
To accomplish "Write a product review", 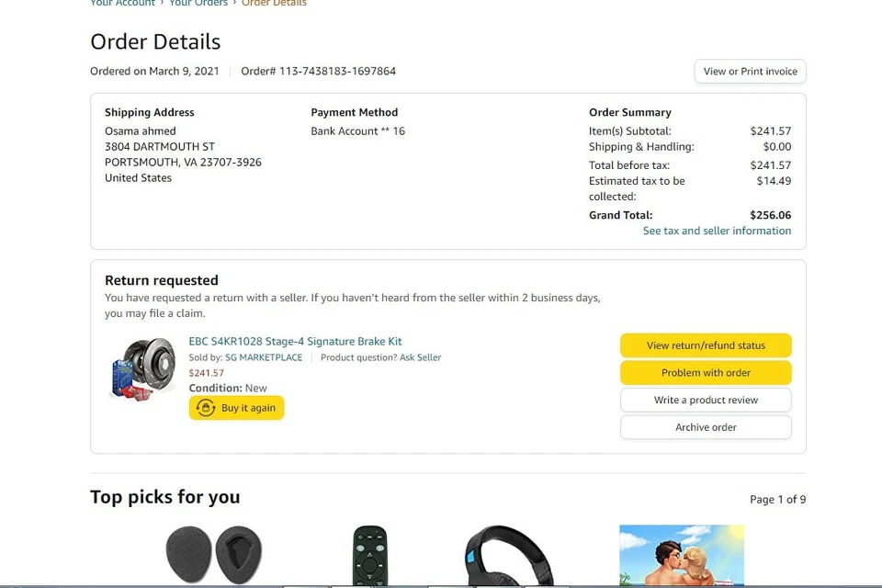I will click(706, 400).
